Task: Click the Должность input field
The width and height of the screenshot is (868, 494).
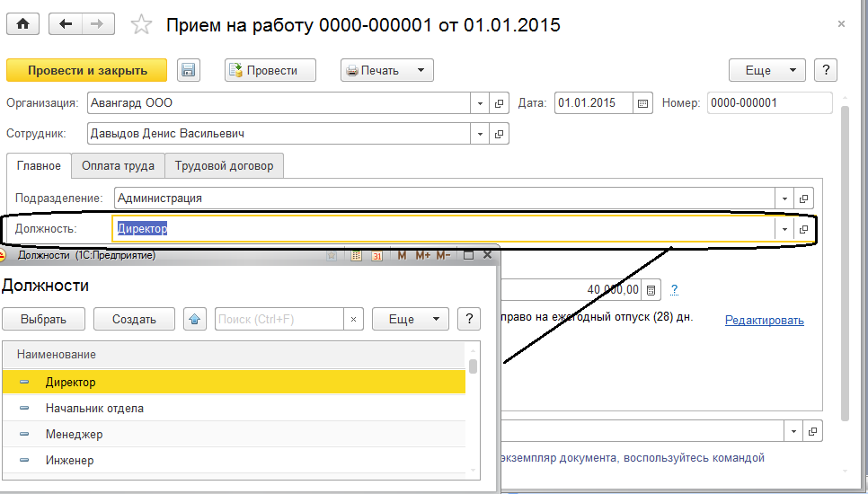Action: pyautogui.click(x=443, y=229)
